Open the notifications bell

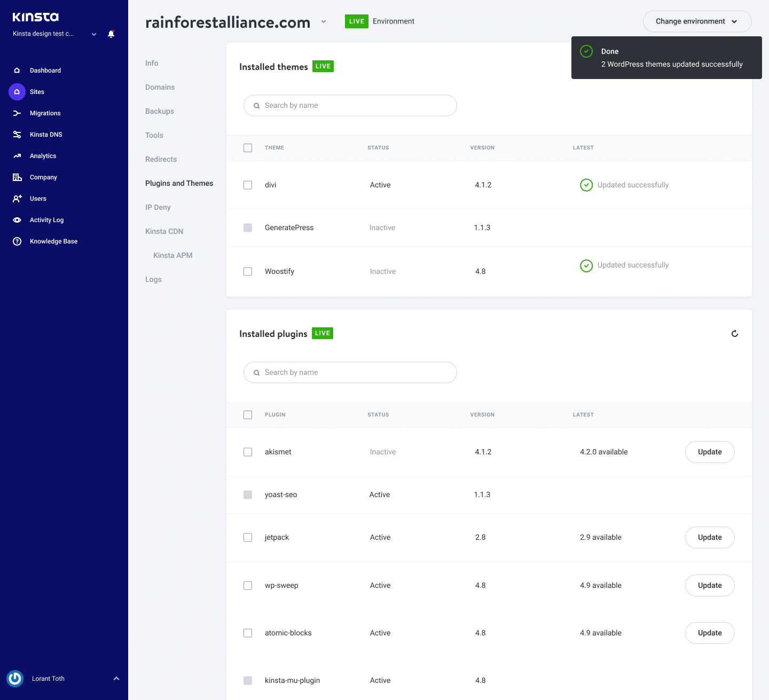(x=111, y=34)
